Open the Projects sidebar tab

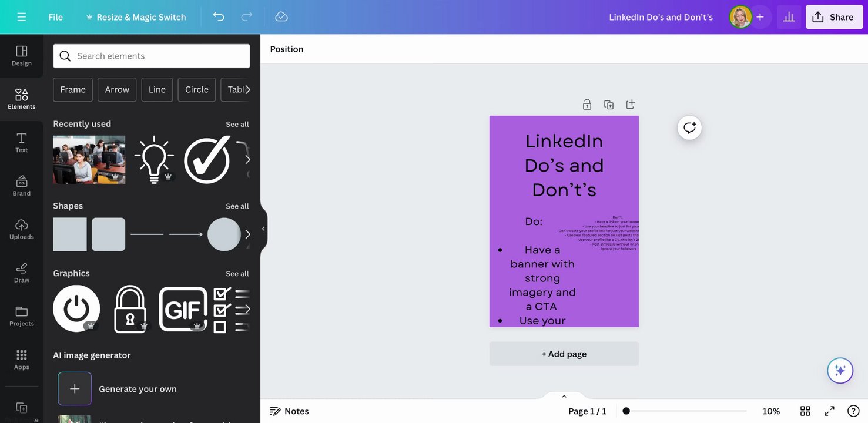(x=22, y=317)
